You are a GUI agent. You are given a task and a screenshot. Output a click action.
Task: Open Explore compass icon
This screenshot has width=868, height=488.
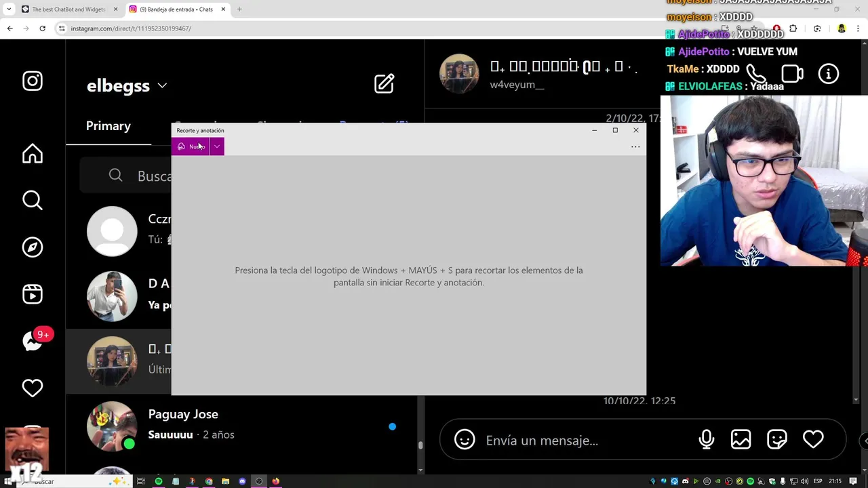[33, 247]
